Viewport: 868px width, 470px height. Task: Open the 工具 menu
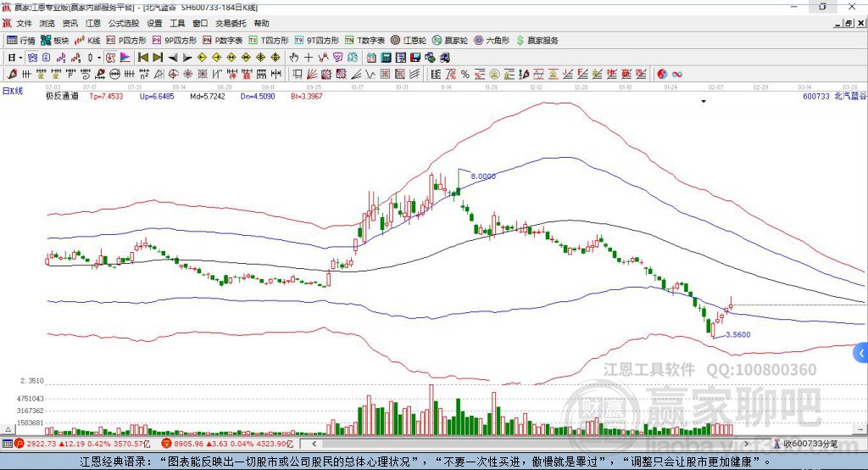click(177, 23)
